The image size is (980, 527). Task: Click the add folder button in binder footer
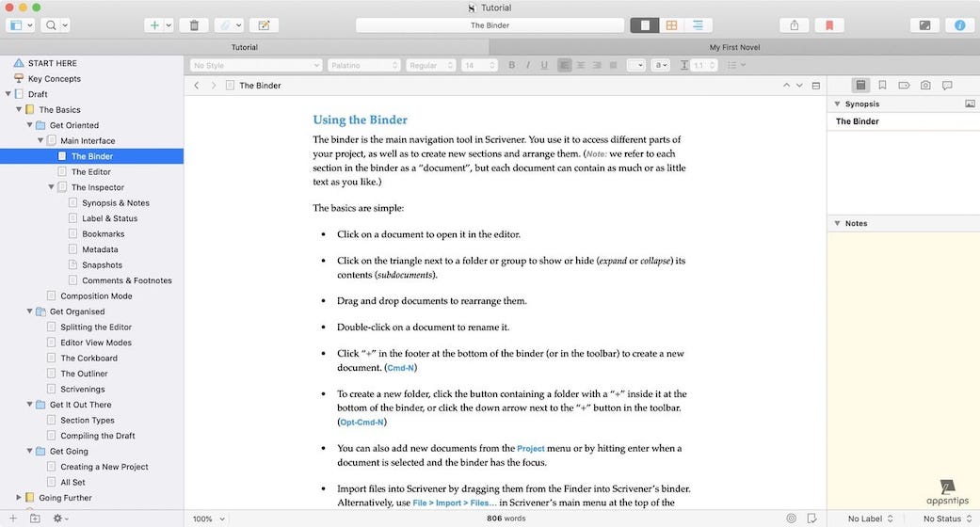tap(35, 519)
